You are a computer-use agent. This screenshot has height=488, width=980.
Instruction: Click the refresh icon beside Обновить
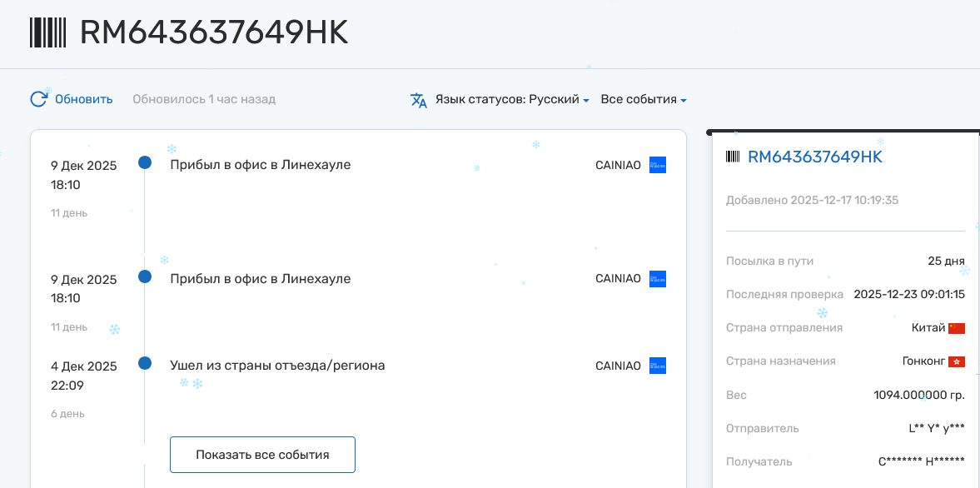[39, 99]
